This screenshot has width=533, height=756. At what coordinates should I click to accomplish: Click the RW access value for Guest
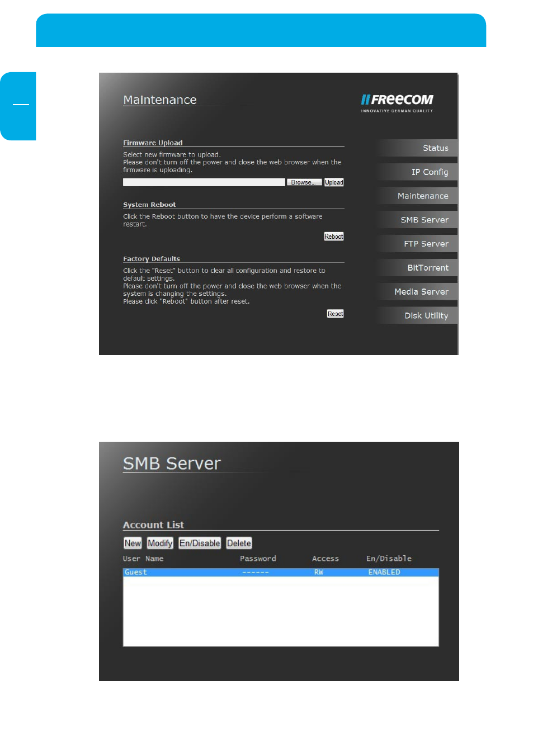coord(319,572)
